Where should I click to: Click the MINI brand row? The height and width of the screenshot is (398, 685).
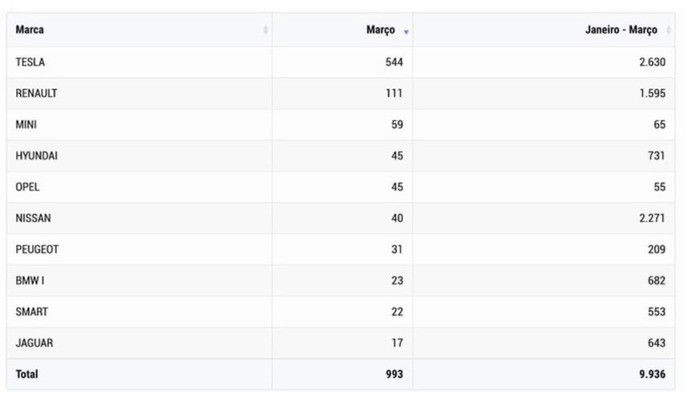click(x=341, y=125)
